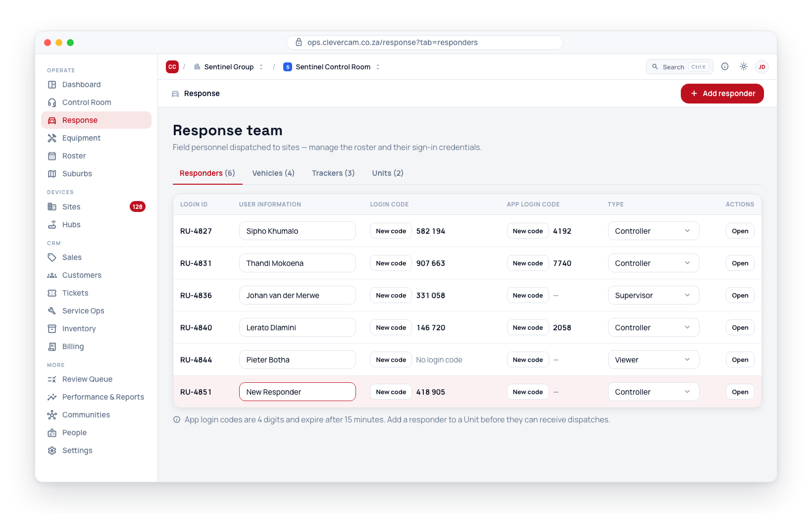This screenshot has height=513, width=812.
Task: Open the JD user avatar
Action: 762,67
